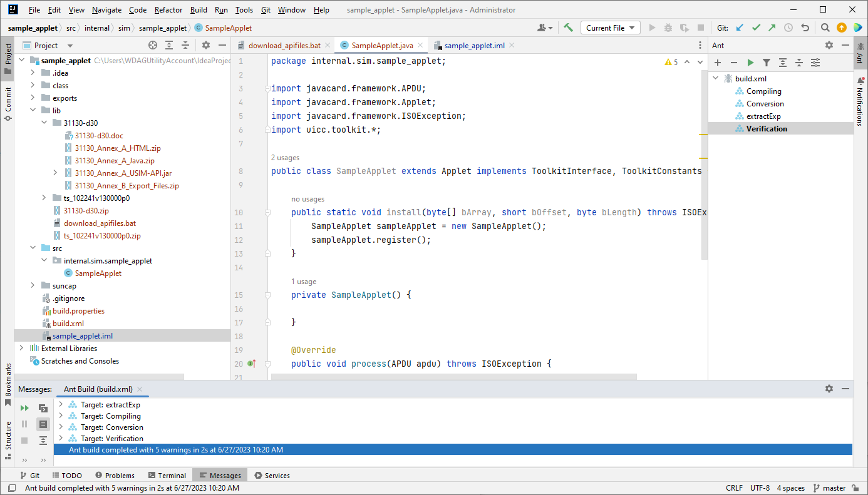Click Select Opened File target icon
868x495 pixels.
153,46
